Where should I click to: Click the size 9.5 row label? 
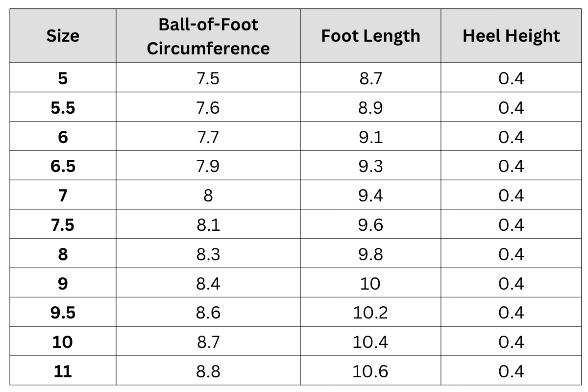(63, 313)
